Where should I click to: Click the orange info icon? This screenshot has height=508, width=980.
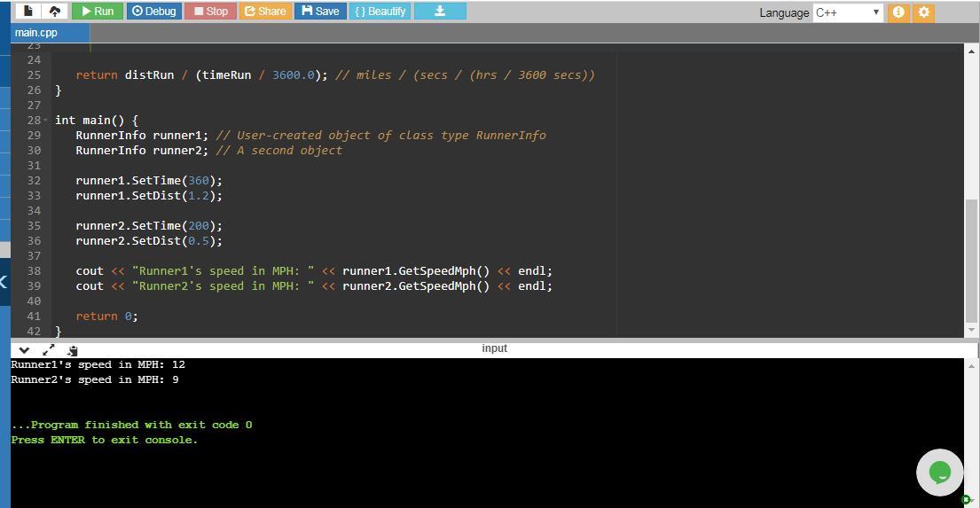point(898,12)
